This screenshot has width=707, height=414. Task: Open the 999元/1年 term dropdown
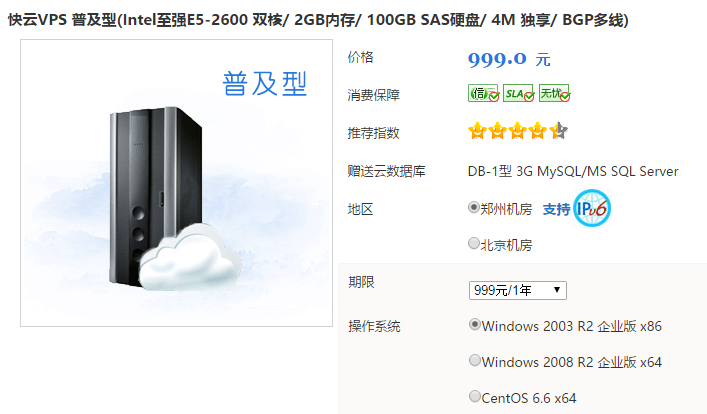(x=518, y=290)
